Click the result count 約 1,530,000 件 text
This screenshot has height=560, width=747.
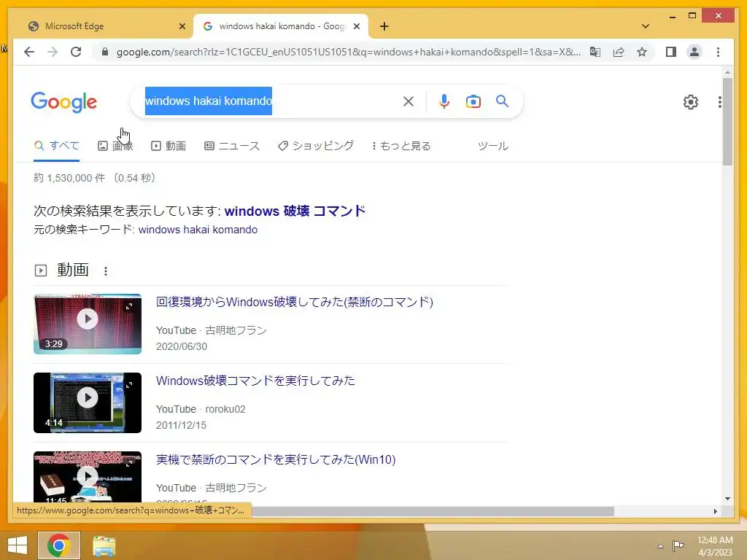pos(69,178)
